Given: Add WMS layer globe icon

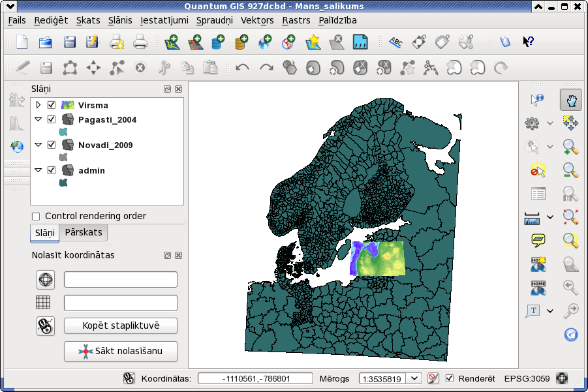Looking at the screenshot, I should tap(265, 42).
